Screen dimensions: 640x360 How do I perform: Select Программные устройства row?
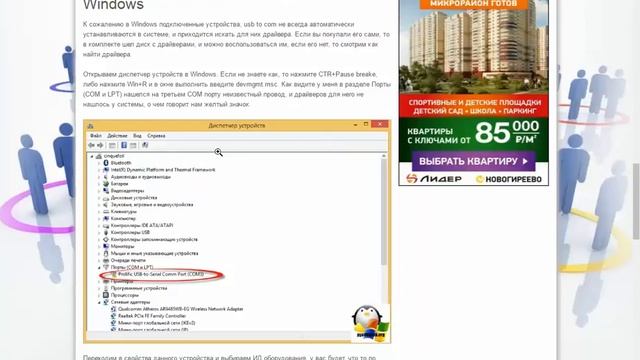[x=139, y=288]
